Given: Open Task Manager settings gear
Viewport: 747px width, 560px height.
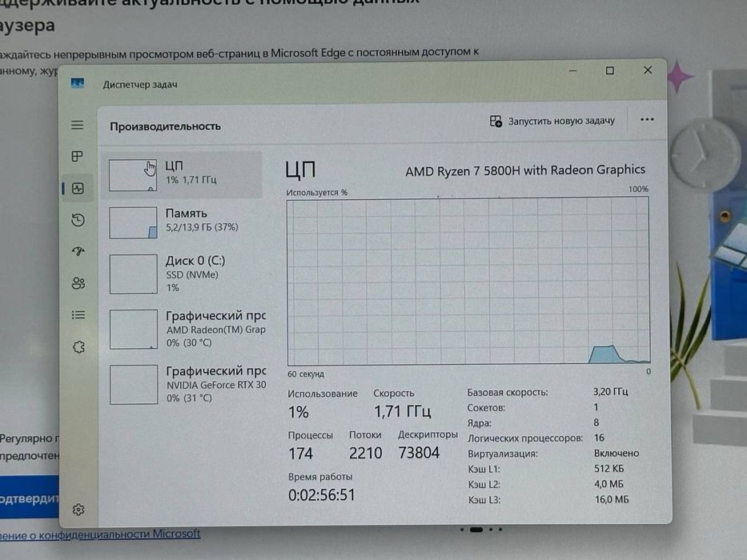Looking at the screenshot, I should (78, 510).
